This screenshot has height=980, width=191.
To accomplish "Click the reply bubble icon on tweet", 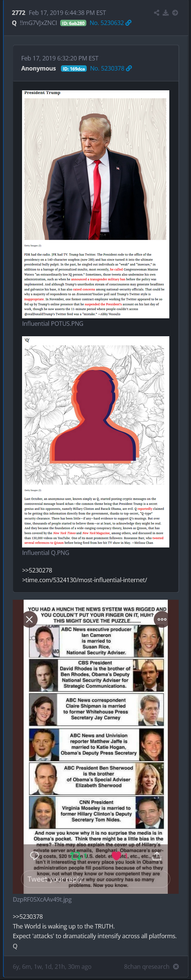I will click(x=34, y=856).
